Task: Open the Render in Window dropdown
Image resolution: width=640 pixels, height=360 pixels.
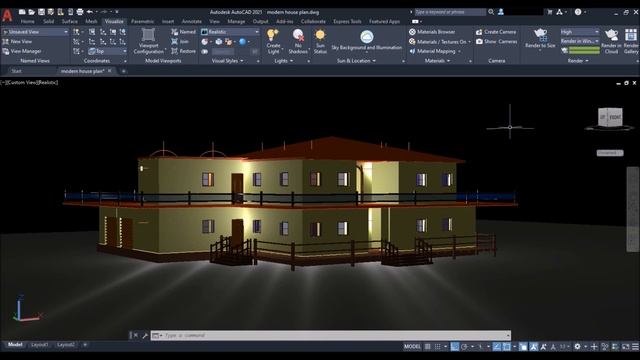Action: pyautogui.click(x=580, y=41)
